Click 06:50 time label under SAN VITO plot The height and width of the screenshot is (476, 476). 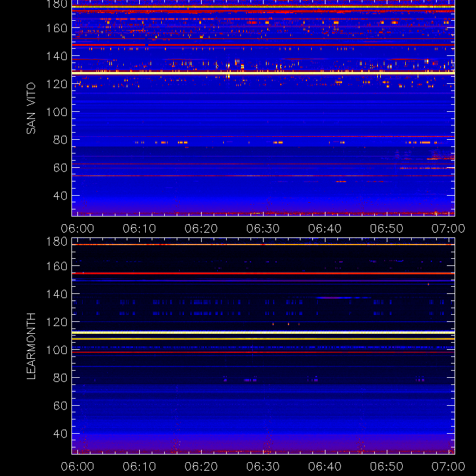pyautogui.click(x=387, y=228)
